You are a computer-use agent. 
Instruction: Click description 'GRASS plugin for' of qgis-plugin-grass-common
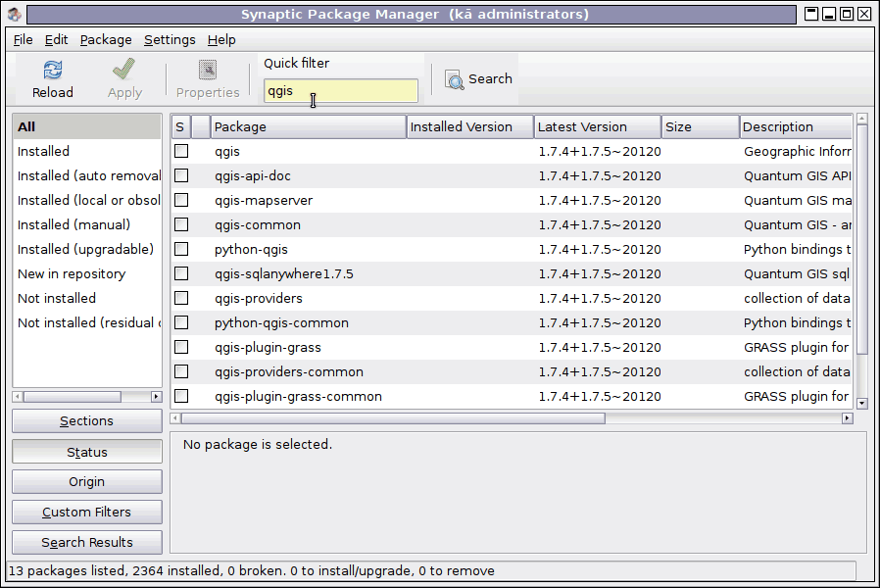pos(796,396)
